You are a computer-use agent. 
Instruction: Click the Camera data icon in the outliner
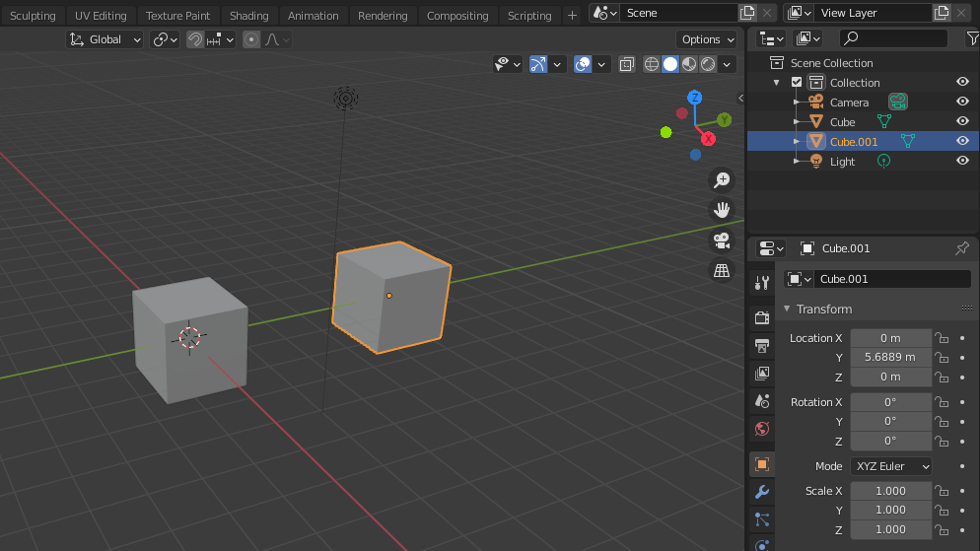coord(898,102)
